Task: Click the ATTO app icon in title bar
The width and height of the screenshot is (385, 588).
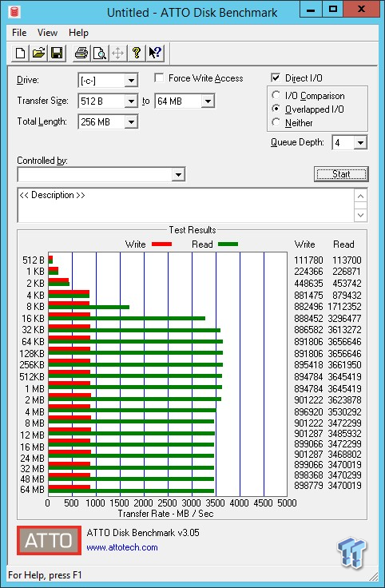Action: [x=14, y=12]
